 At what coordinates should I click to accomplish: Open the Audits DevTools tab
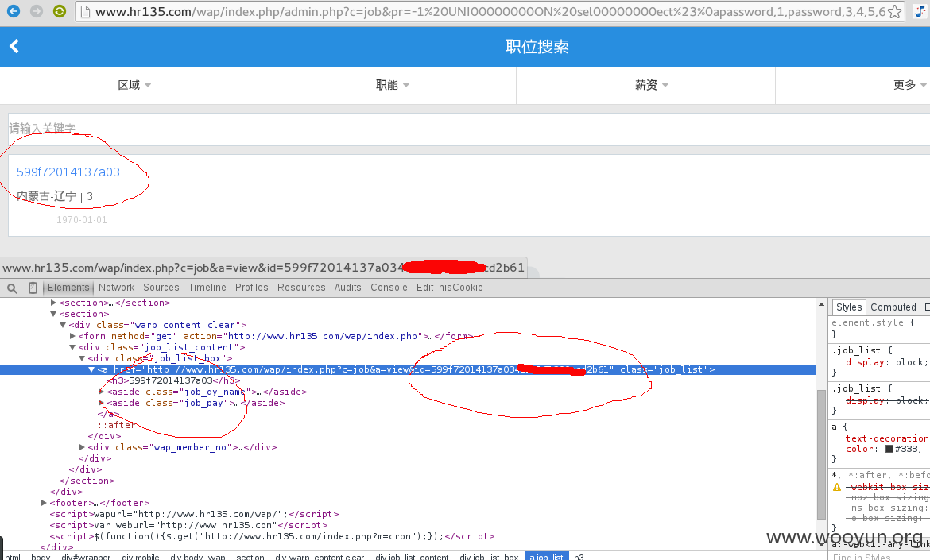tap(347, 288)
